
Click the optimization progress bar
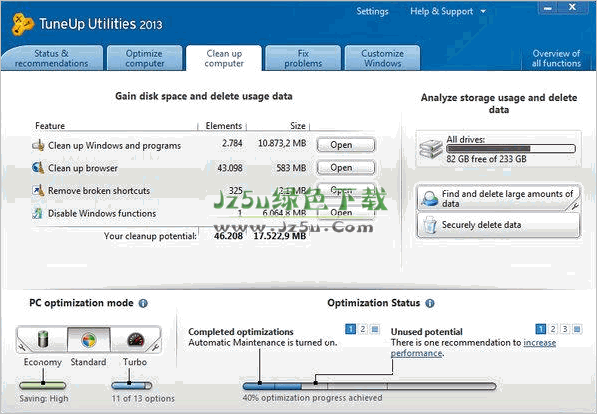[369, 386]
